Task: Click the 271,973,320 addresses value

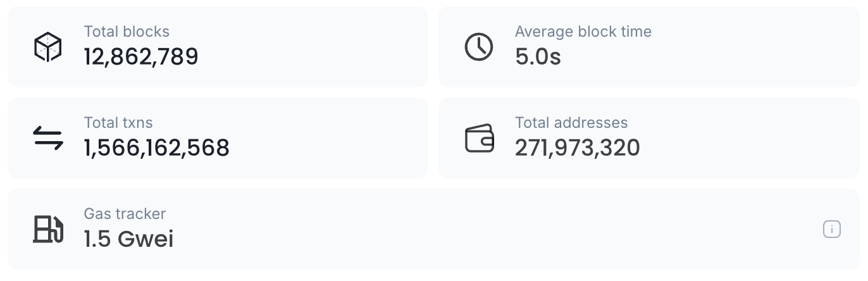Action: pyautogui.click(x=577, y=148)
